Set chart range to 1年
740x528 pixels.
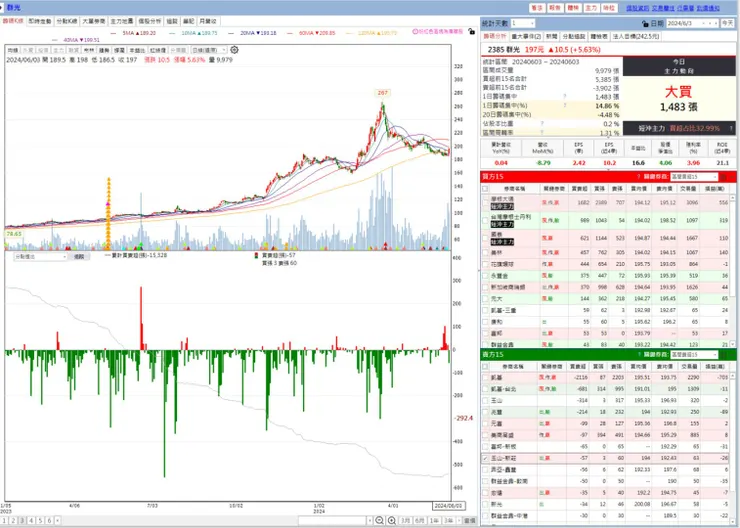(x=434, y=520)
